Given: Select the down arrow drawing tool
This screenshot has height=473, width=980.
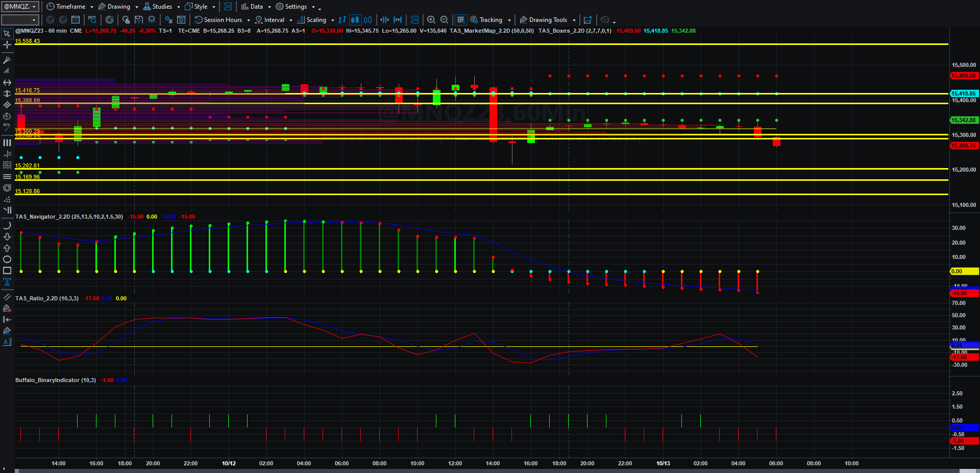Looking at the screenshot, I should click(x=7, y=236).
